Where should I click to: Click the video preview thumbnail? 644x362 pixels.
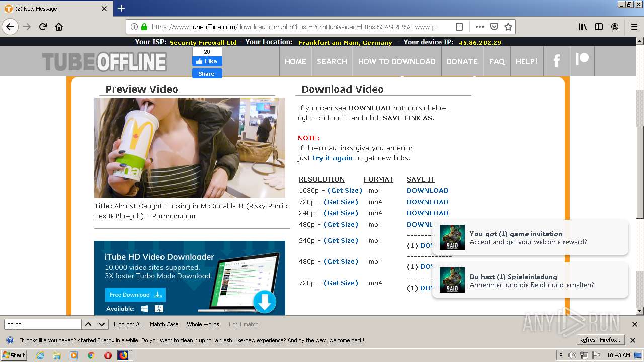tap(190, 148)
